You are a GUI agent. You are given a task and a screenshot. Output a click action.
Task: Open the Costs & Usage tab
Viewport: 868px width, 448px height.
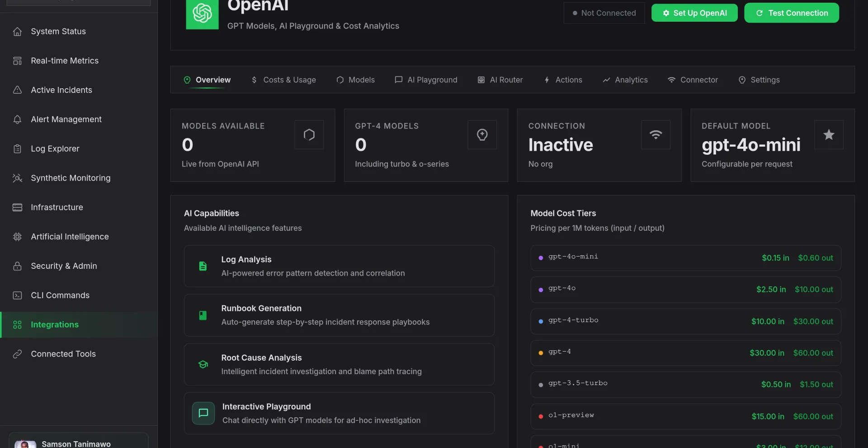(283, 80)
